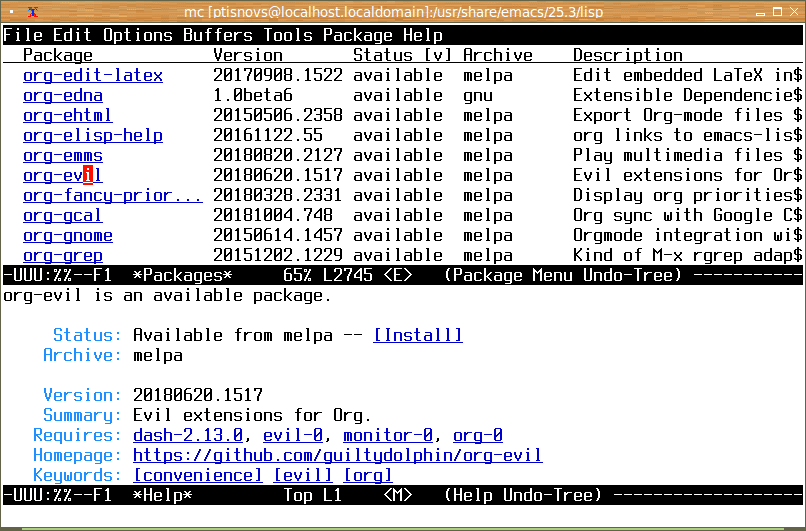The width and height of the screenshot is (806, 531).
Task: Follow the monitor-0 dependency link
Action: pyautogui.click(x=388, y=435)
